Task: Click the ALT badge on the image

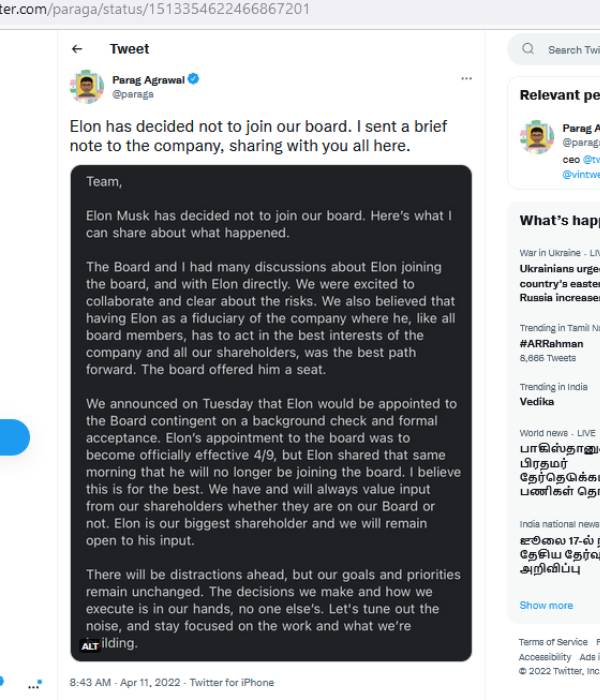Action: 90,646
